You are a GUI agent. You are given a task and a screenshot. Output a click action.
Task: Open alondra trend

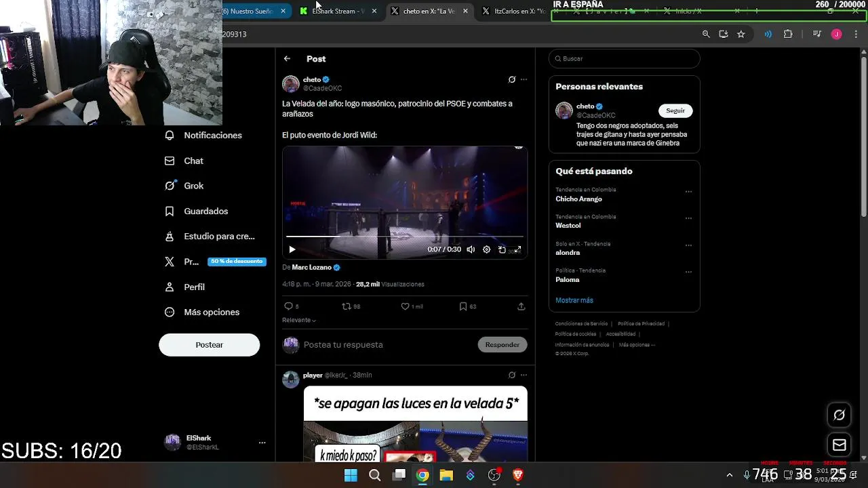click(x=568, y=252)
